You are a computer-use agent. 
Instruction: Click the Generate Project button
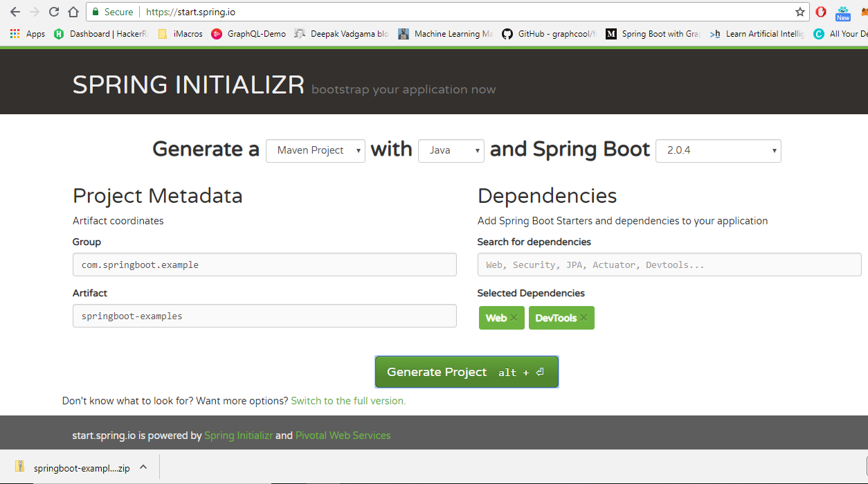[467, 372]
